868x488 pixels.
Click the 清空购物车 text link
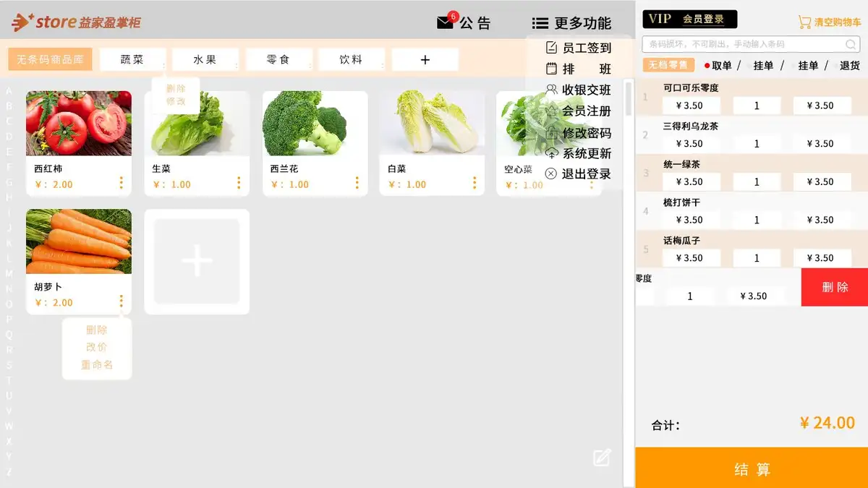pyautogui.click(x=838, y=22)
